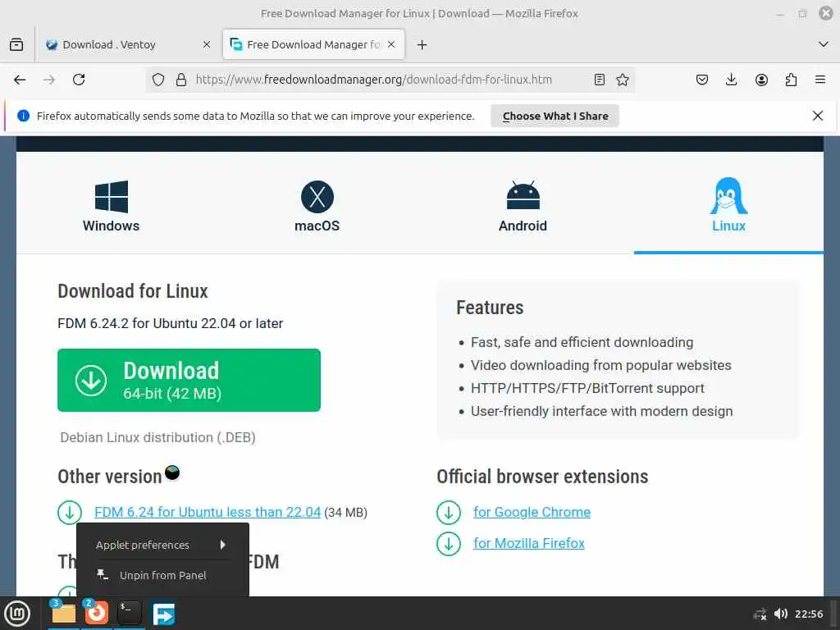840x630 pixels.
Task: Open Firefox hamburger application menu
Action: [820, 80]
